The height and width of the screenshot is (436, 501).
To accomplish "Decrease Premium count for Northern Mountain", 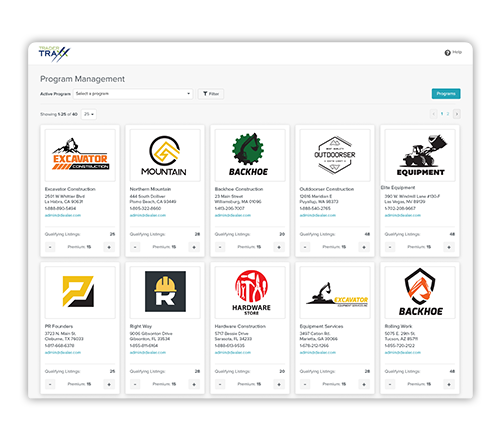I will tap(135, 247).
